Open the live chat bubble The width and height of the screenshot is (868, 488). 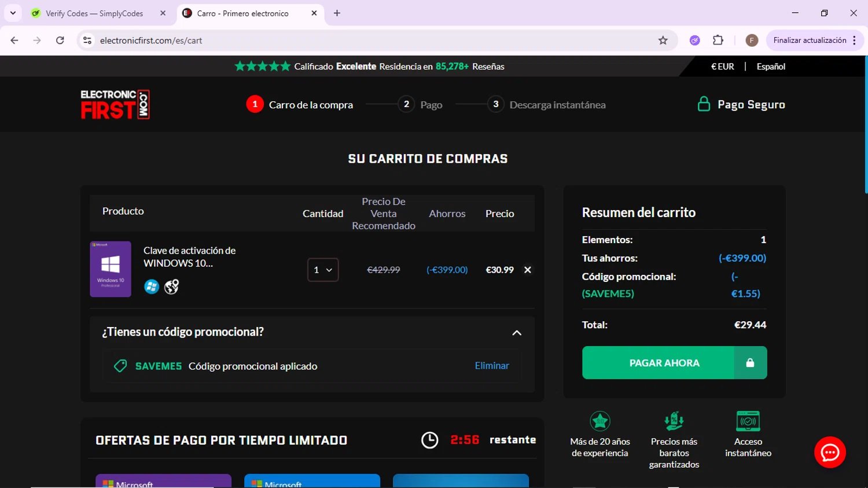[830, 452]
